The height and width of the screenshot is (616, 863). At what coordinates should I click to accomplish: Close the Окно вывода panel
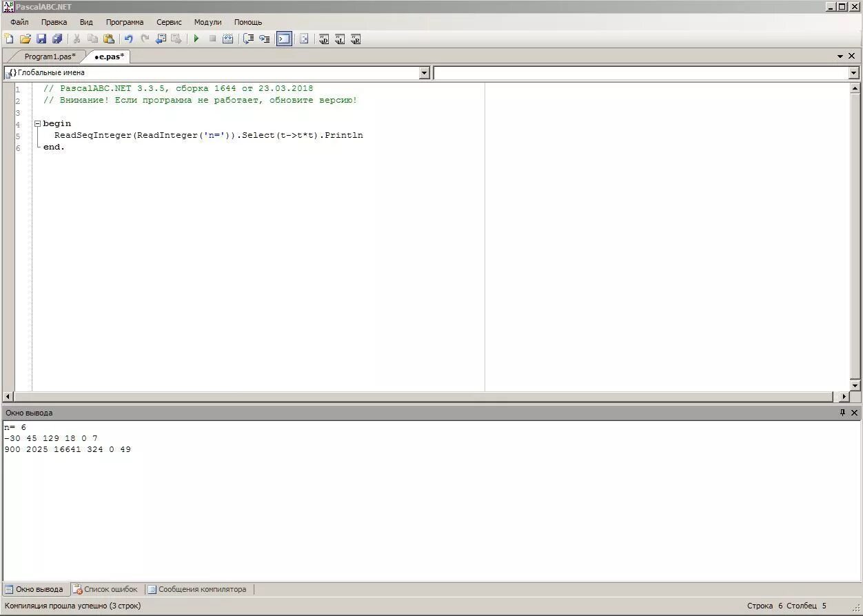(x=854, y=413)
